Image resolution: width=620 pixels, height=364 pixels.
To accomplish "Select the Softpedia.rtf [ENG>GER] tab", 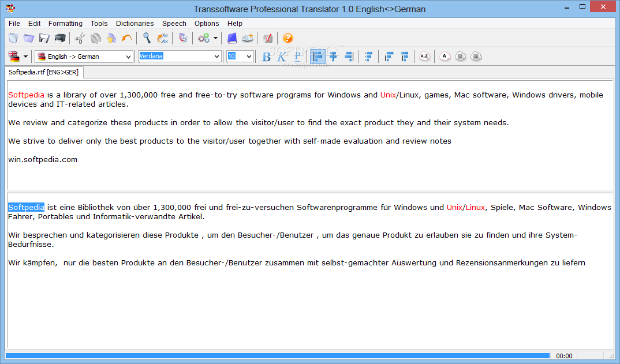I will click(43, 72).
